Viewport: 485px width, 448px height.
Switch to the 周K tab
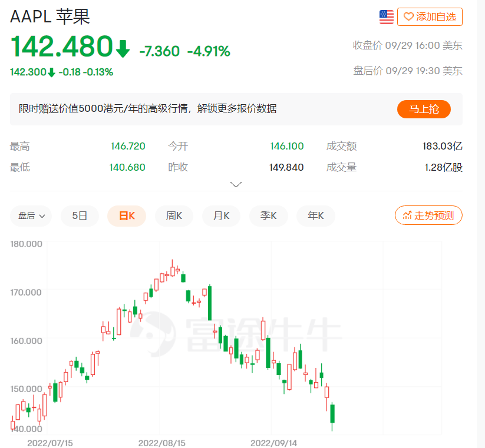[173, 215]
